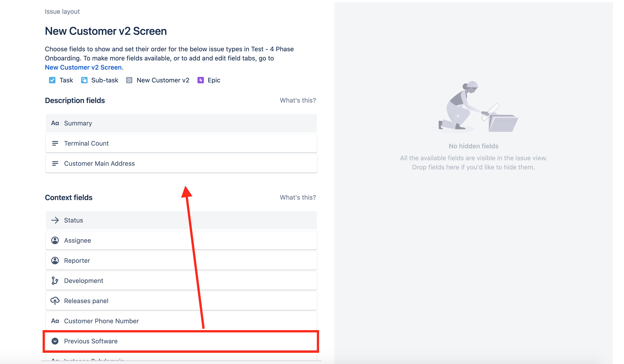Click the Releases panel cloud upload icon
The image size is (624, 364).
55,301
